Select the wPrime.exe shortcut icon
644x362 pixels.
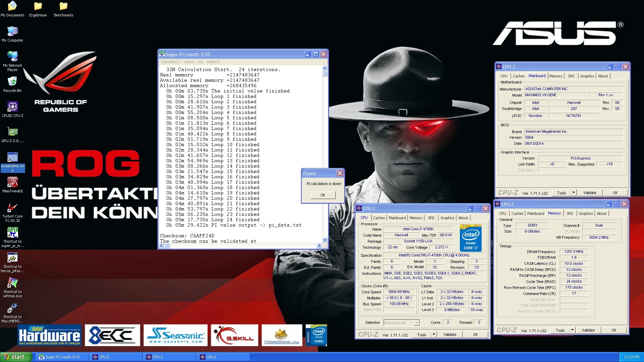coord(12,288)
